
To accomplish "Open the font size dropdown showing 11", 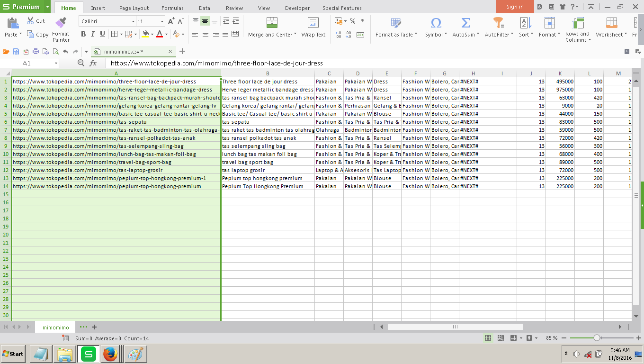I will click(162, 21).
